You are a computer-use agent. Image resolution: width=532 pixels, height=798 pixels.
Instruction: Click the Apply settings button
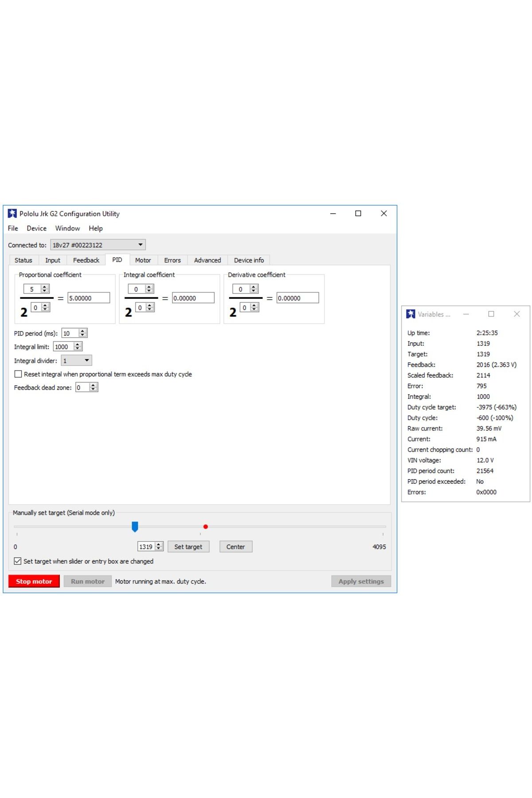(x=361, y=581)
